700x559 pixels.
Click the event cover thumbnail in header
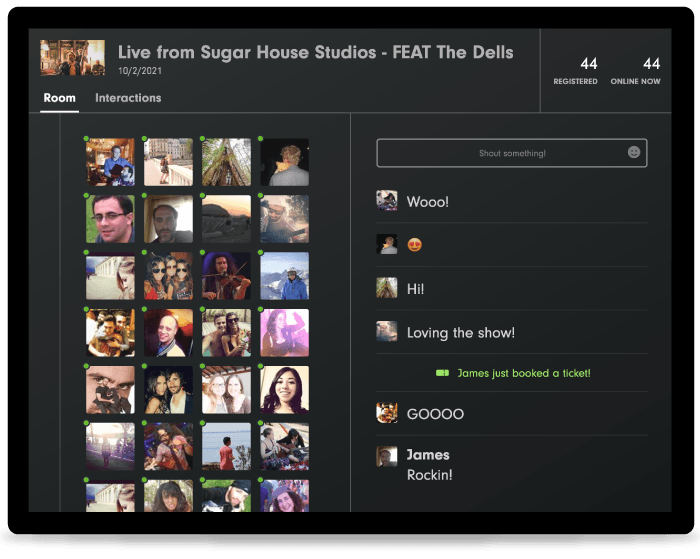click(73, 58)
